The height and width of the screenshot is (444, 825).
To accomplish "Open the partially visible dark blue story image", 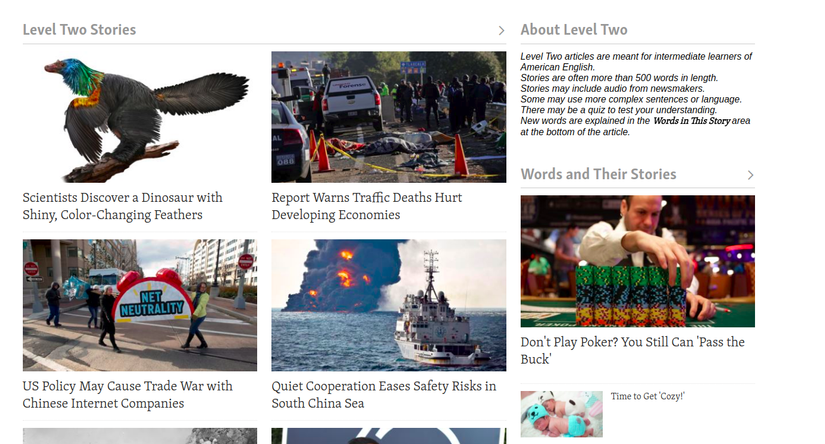I will point(389,436).
